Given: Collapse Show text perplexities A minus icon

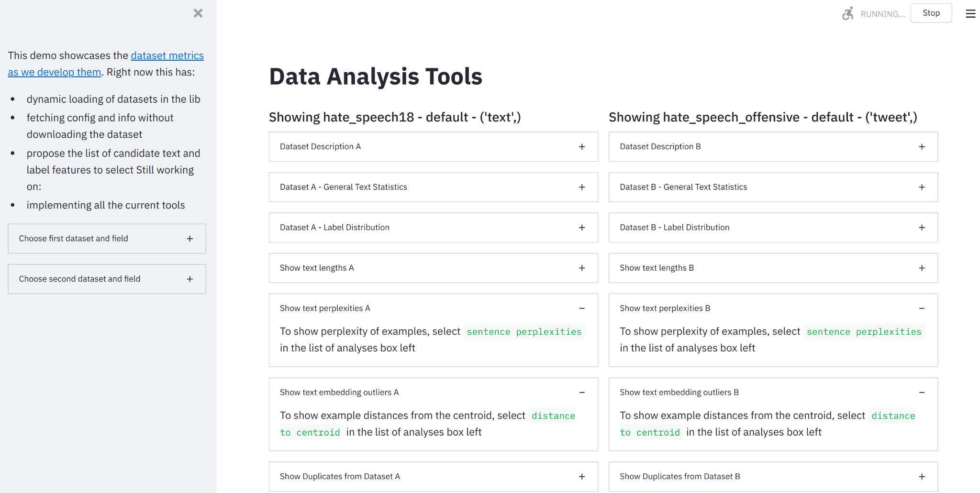Looking at the screenshot, I should 582,308.
